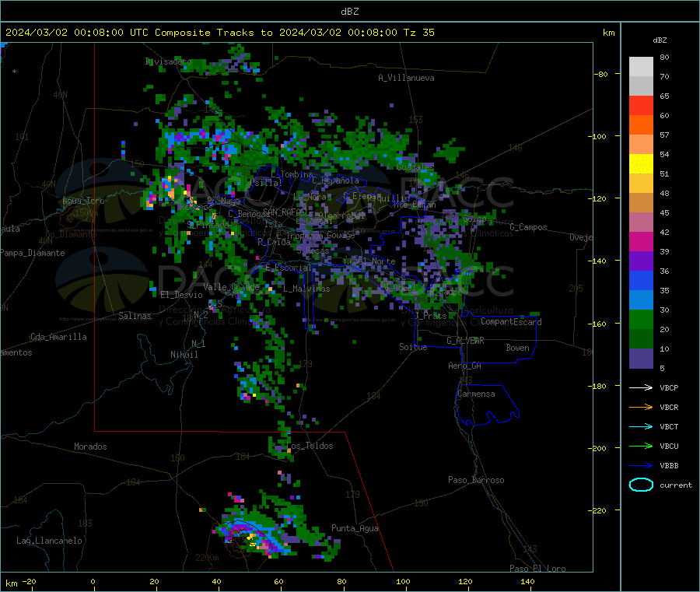
Task: Click the SAN_RAFAEL city label
Action: coord(285,212)
